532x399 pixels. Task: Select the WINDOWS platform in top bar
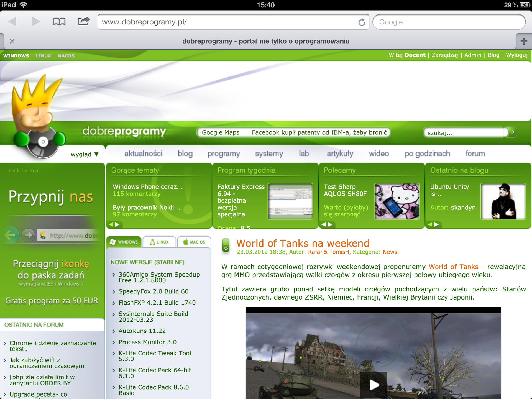[16, 56]
